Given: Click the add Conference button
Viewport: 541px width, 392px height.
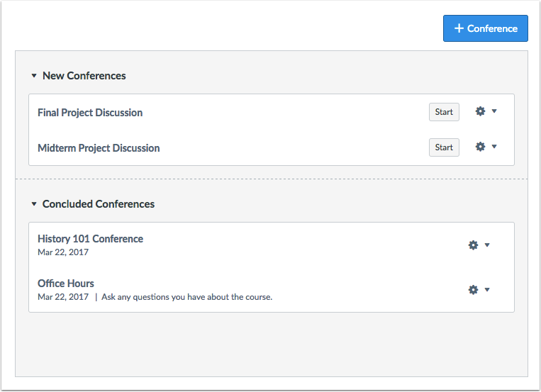Looking at the screenshot, I should point(486,28).
